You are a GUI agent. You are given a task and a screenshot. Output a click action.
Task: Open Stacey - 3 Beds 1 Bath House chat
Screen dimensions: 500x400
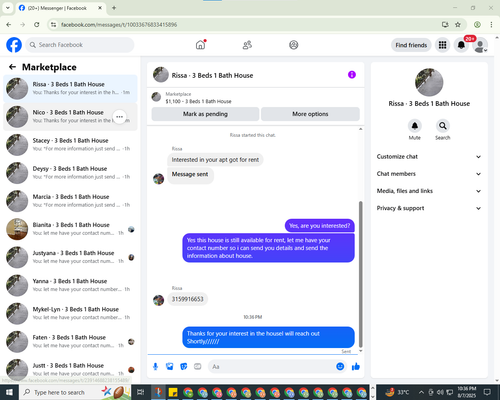pos(70,145)
